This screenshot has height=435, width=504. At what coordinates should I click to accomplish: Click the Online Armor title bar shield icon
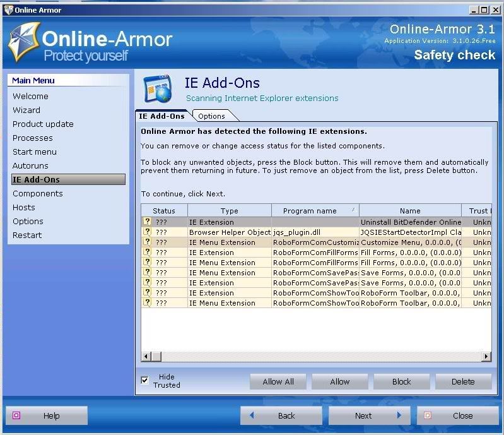(8, 10)
